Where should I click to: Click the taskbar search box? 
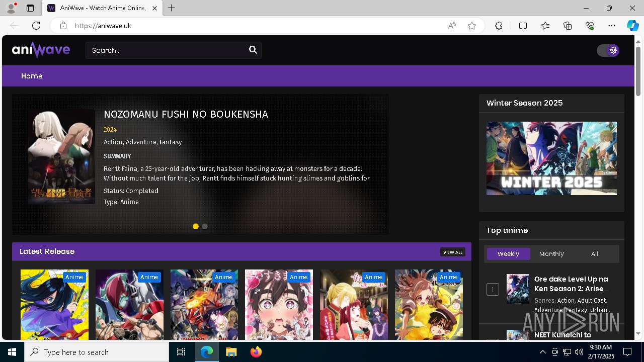click(x=97, y=352)
